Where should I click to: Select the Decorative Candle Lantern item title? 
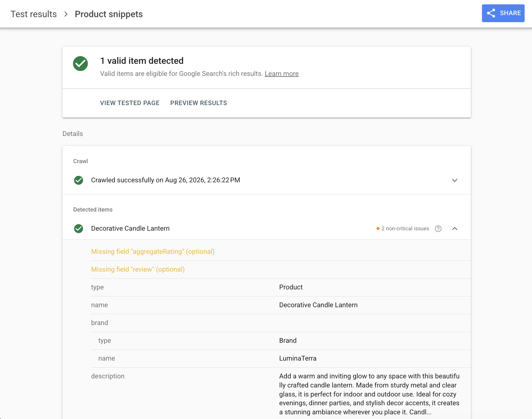tap(130, 229)
